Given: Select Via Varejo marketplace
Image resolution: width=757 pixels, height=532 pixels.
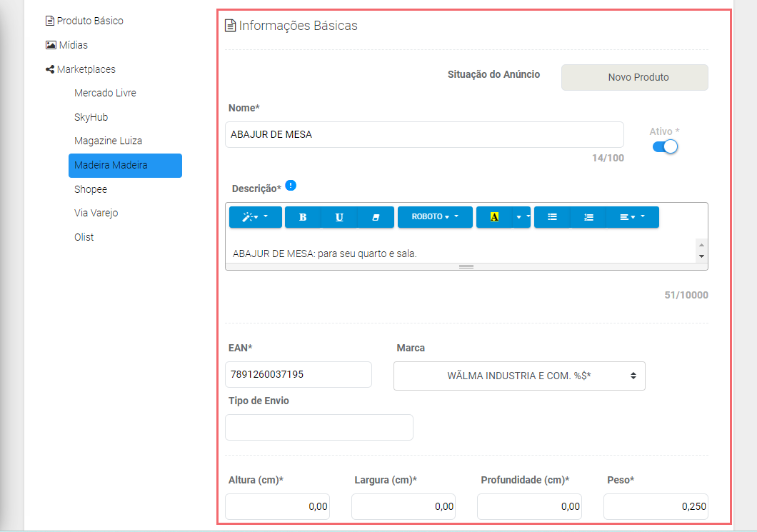Looking at the screenshot, I should coord(96,213).
